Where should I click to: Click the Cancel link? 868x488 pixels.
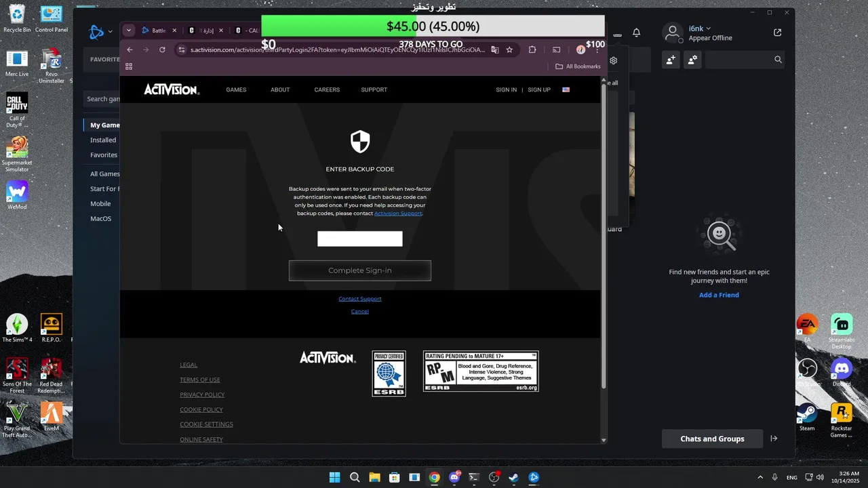click(x=360, y=312)
